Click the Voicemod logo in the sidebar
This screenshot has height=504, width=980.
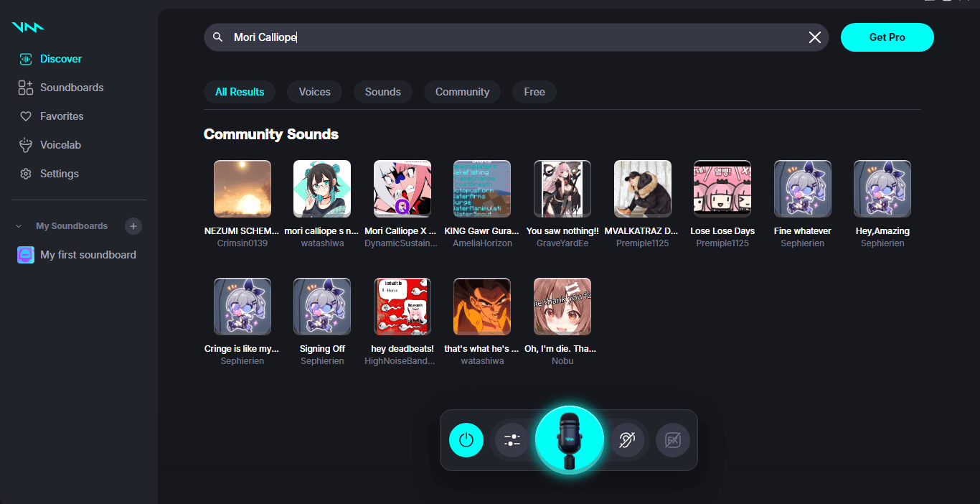coord(28,27)
